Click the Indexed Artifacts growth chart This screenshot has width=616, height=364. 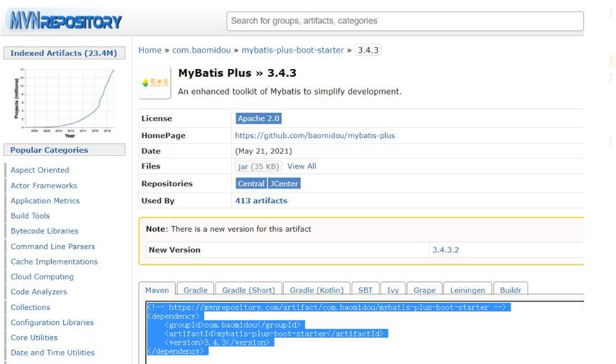65,101
